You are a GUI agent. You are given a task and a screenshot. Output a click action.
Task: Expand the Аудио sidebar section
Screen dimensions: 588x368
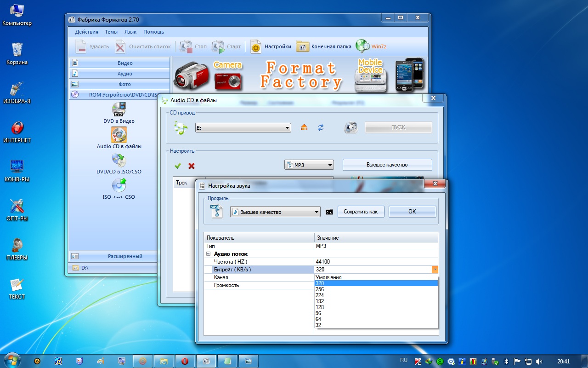click(119, 74)
